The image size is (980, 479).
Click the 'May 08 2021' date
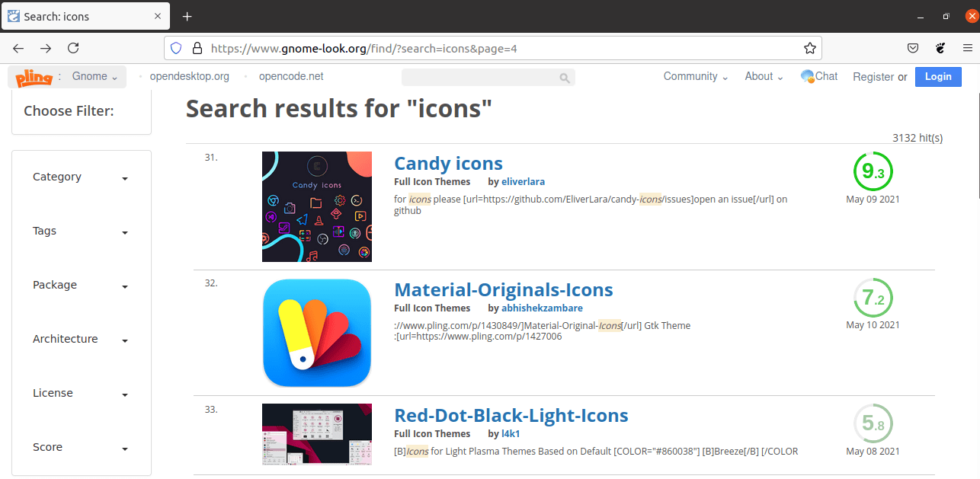(873, 452)
